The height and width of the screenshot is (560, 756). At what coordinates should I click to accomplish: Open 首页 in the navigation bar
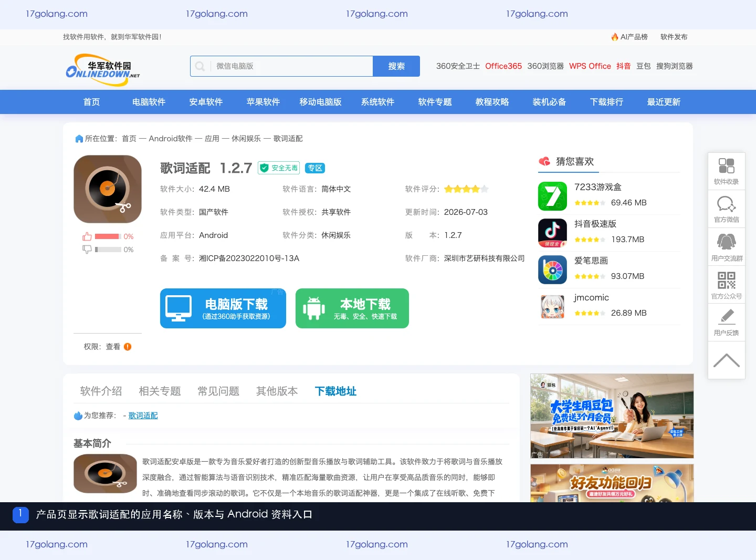click(92, 102)
